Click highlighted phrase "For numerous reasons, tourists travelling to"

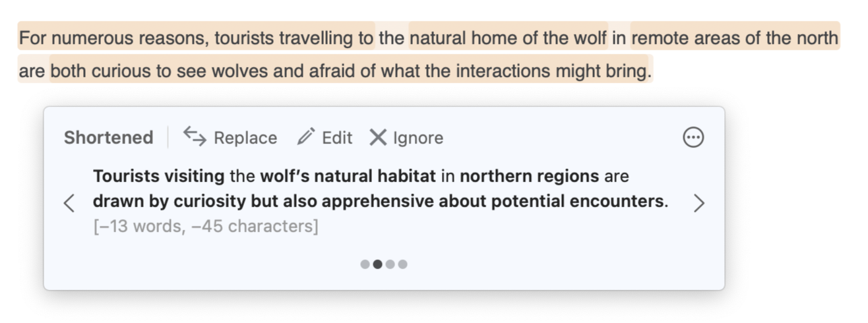point(196,38)
